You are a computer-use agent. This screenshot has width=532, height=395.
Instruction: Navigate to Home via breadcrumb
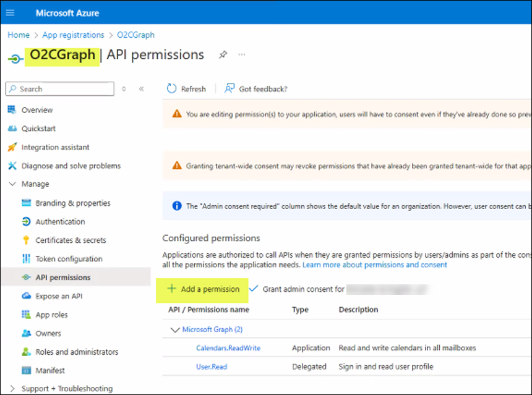18,35
